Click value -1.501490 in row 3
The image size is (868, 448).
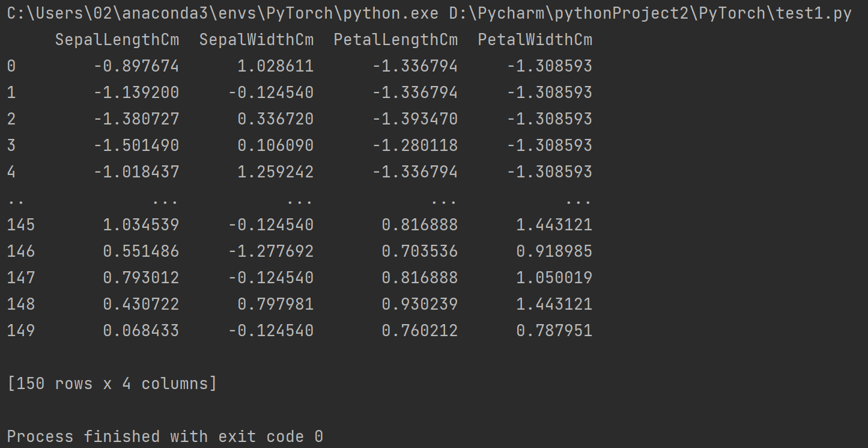tap(136, 146)
